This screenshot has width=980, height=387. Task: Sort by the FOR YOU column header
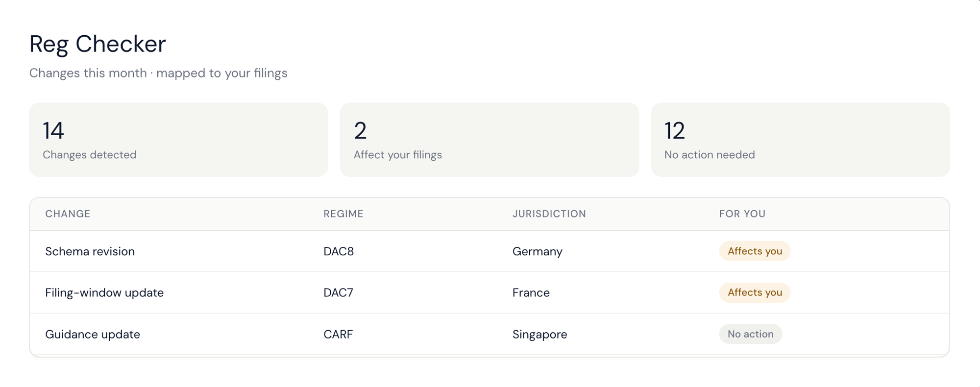742,214
